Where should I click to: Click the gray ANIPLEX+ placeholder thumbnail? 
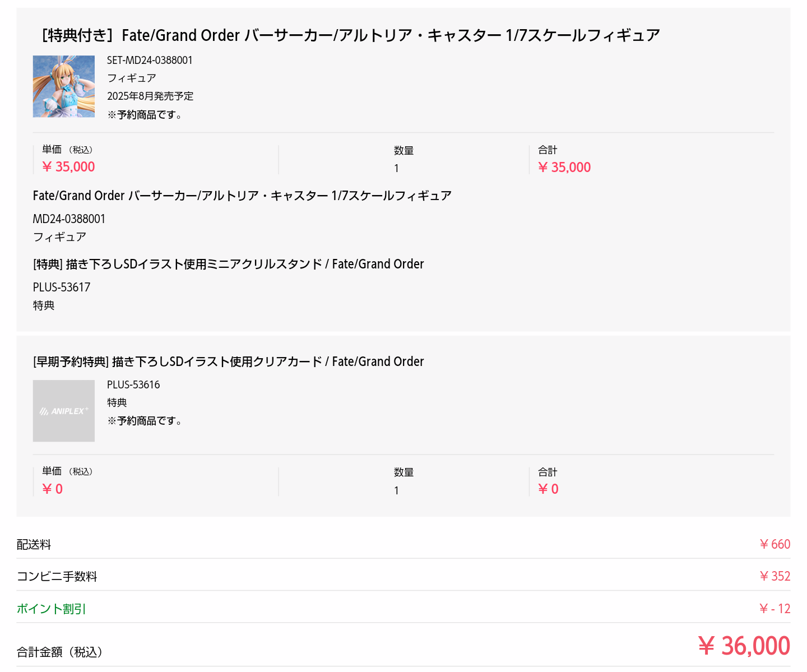click(x=63, y=411)
